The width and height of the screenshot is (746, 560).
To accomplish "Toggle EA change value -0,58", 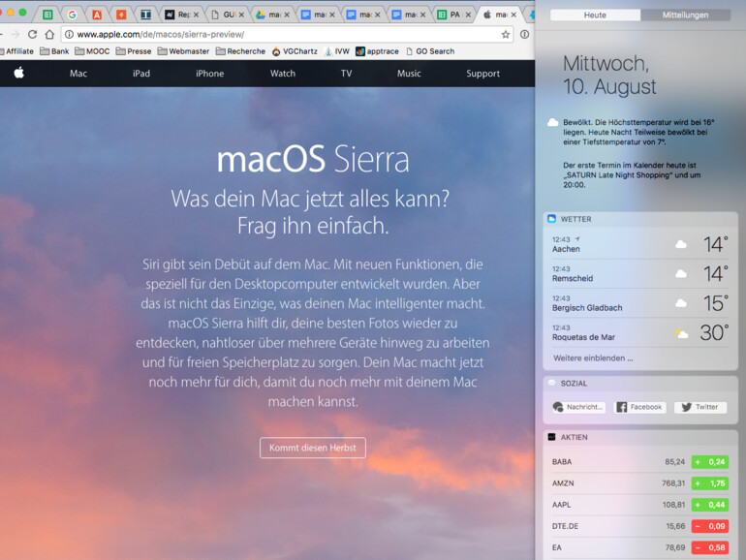I will (x=710, y=547).
